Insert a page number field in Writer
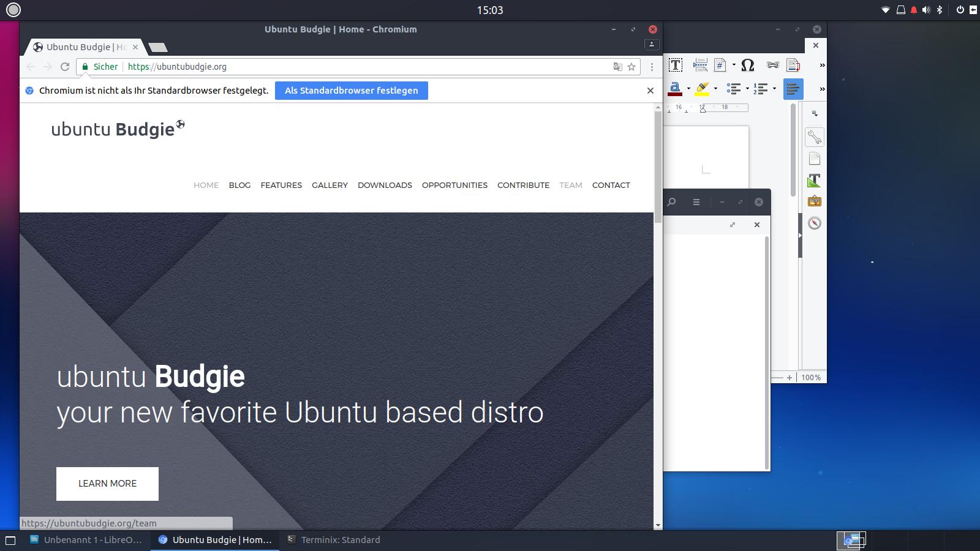Screen dimensions: 980x551 [x=720, y=65]
